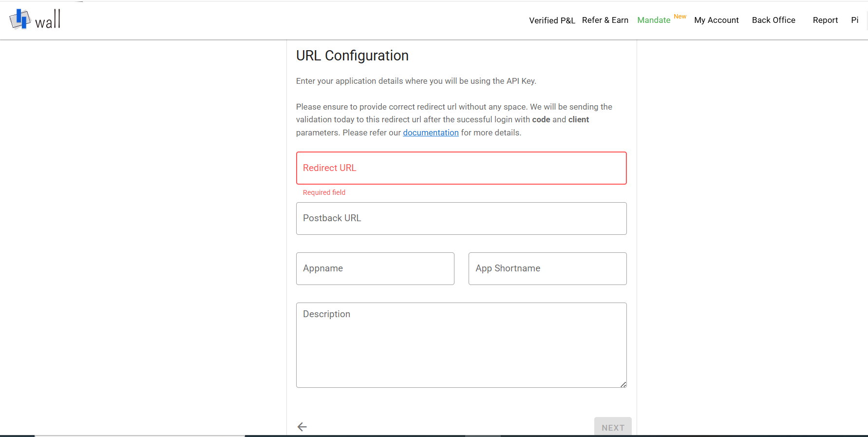Viewport: 868px width, 437px height.
Task: Click the NEXT button
Action: point(613,427)
